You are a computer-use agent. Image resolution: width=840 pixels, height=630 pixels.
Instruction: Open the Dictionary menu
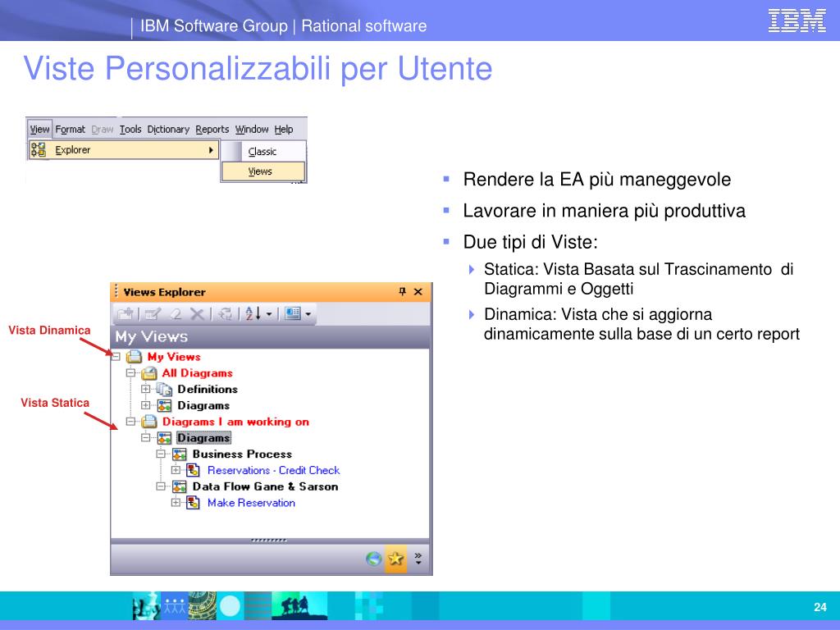pos(168,129)
